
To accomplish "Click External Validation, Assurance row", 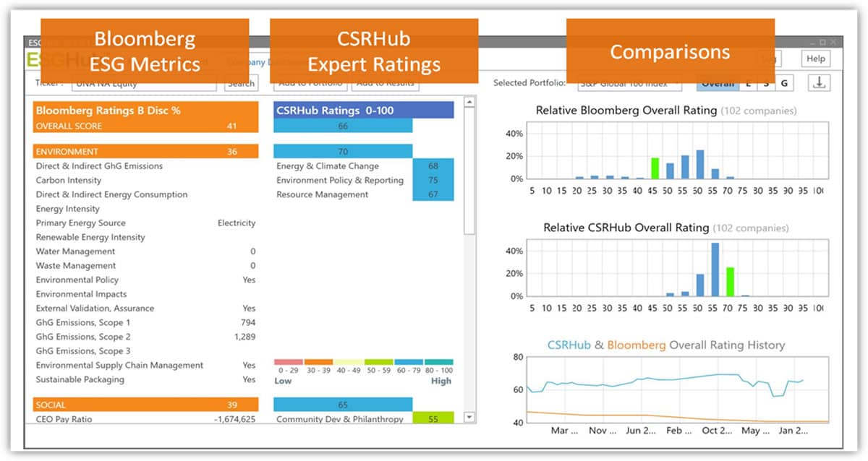I will click(145, 309).
